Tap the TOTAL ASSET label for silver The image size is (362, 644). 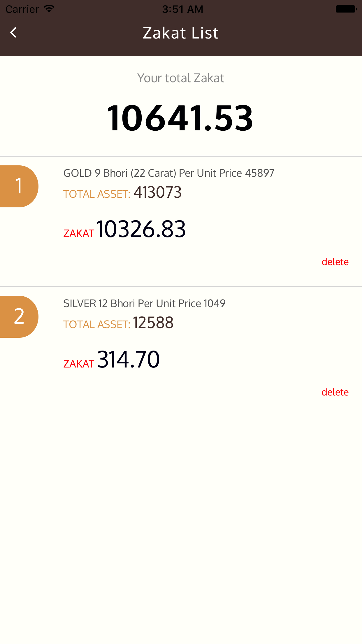(x=97, y=324)
